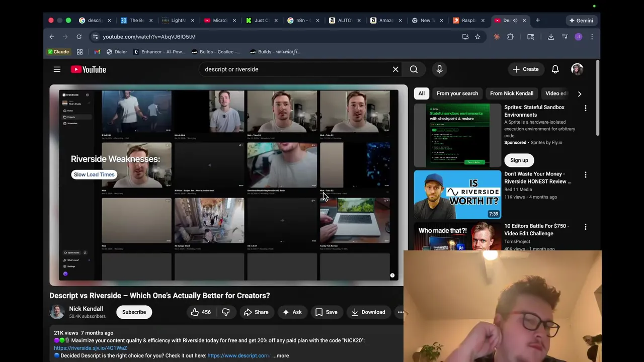
Task: Select the All filter chip
Action: click(x=421, y=94)
